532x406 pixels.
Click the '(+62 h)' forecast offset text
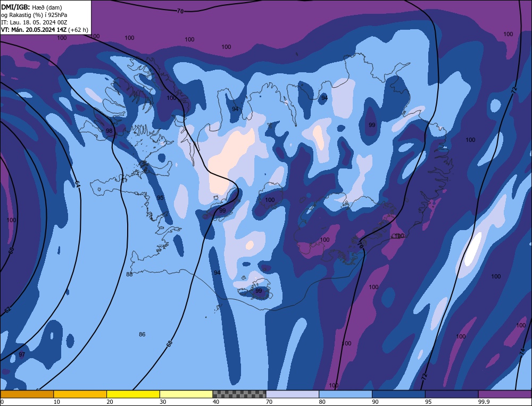click(x=78, y=30)
